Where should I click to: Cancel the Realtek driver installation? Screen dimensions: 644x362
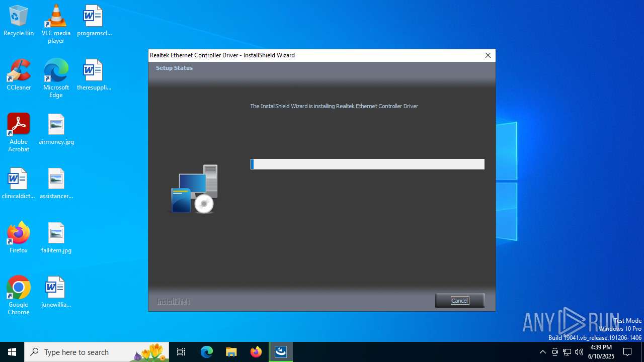(459, 301)
